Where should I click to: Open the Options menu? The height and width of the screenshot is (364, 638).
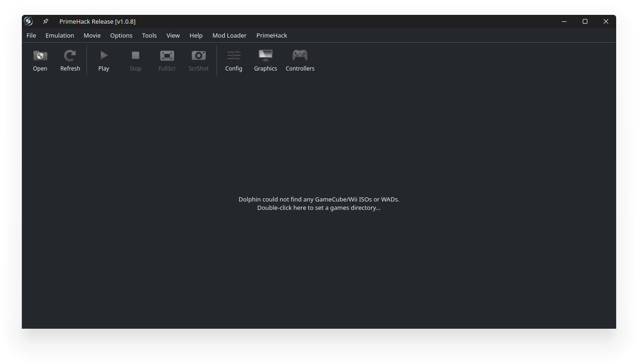(x=121, y=35)
